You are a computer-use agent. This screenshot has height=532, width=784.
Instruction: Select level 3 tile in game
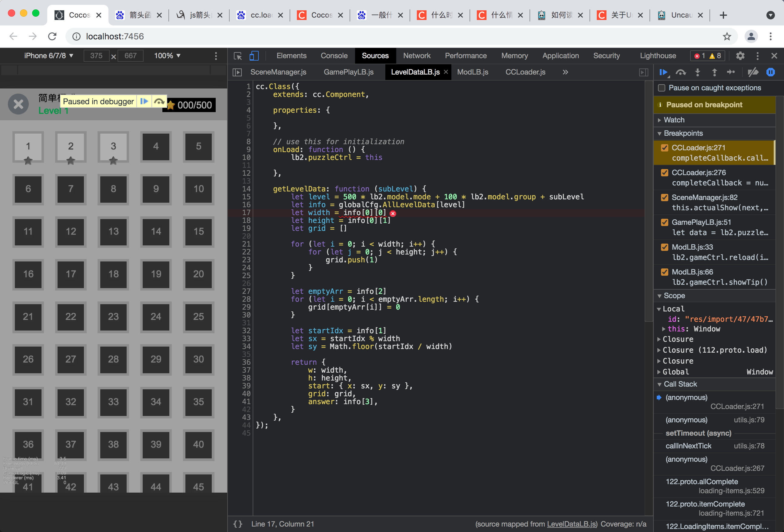click(113, 146)
